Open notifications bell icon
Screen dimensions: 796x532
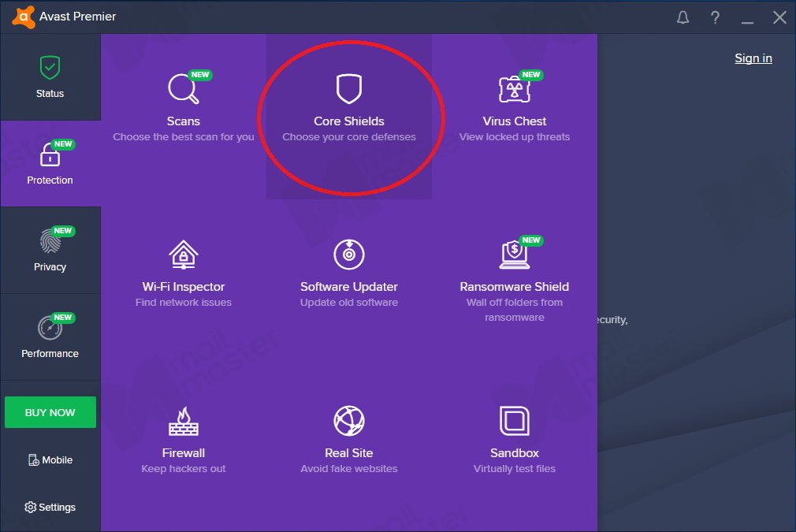pos(683,18)
